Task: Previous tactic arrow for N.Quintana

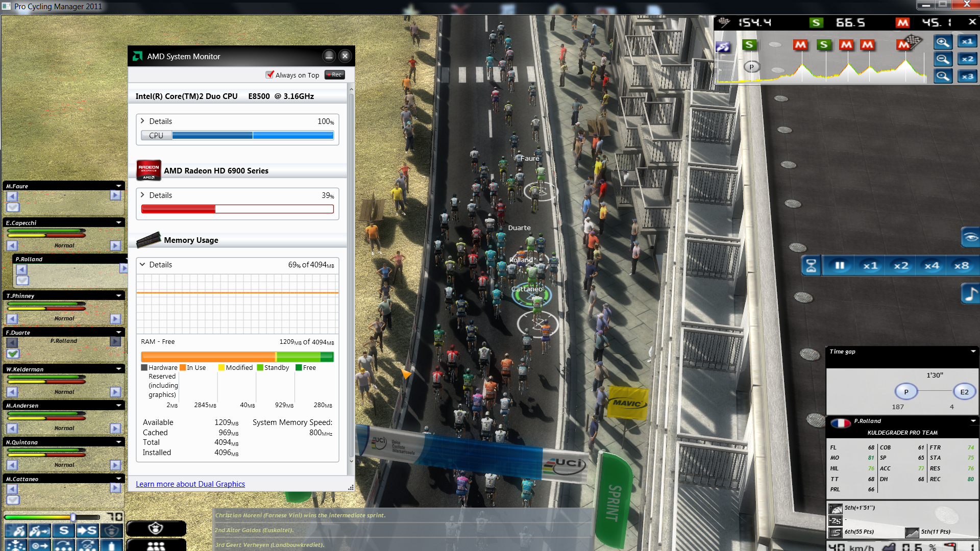Action: (12, 465)
